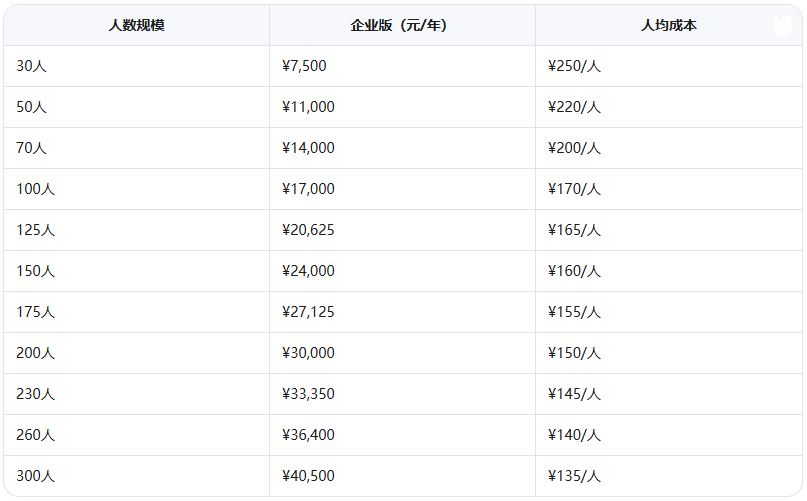Select the ¥135/人 cost cell
Viewport: 807px width, 501px height.
669,476
